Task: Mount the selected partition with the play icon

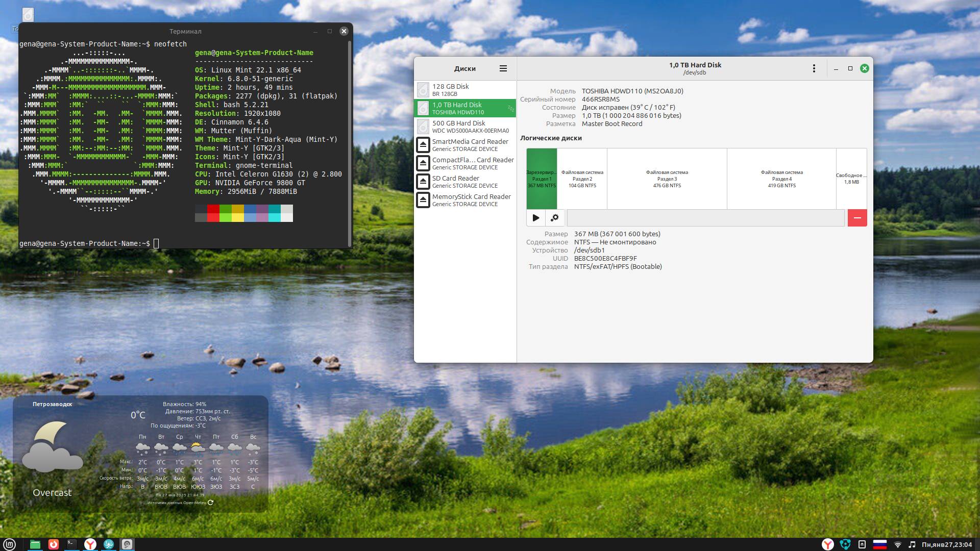Action: pyautogui.click(x=535, y=217)
